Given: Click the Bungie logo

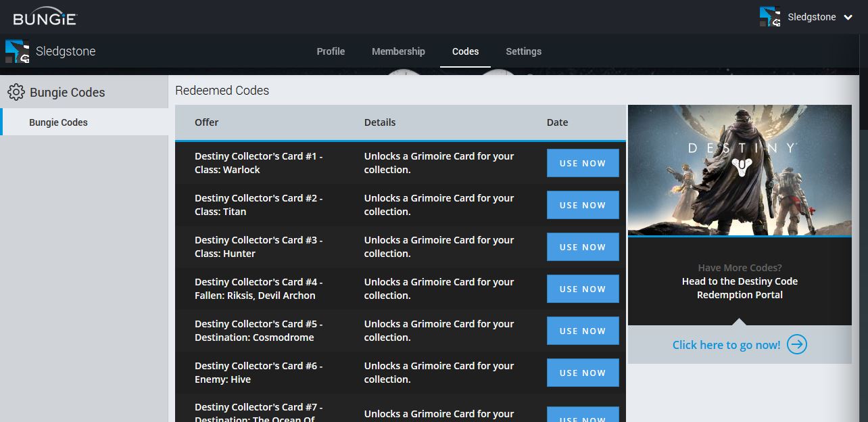Looking at the screenshot, I should pyautogui.click(x=45, y=17).
